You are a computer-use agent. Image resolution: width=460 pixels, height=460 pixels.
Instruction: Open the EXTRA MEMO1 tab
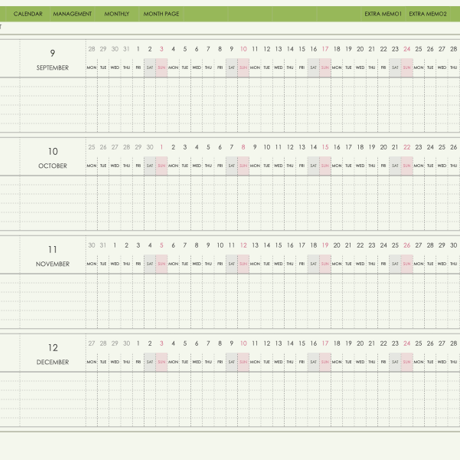pos(383,14)
